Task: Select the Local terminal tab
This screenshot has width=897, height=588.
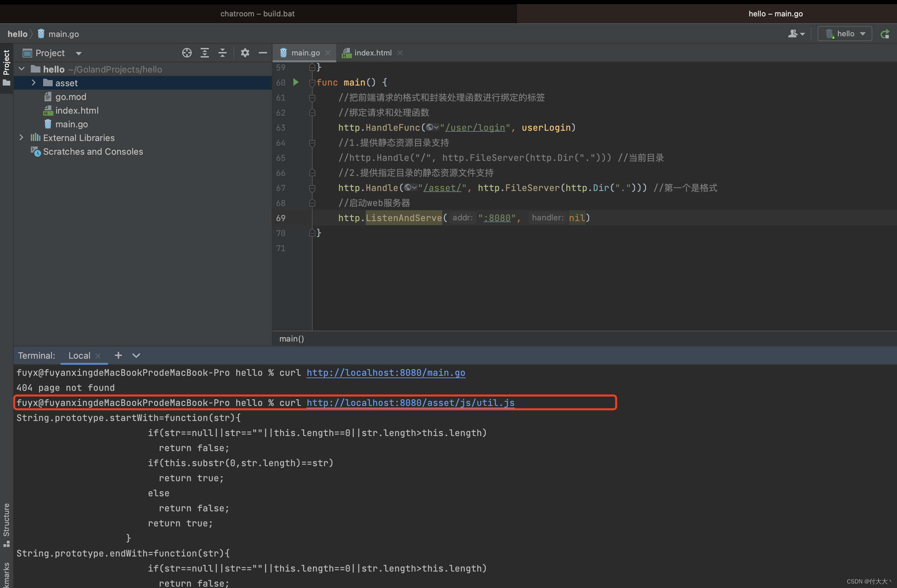Action: coord(79,356)
